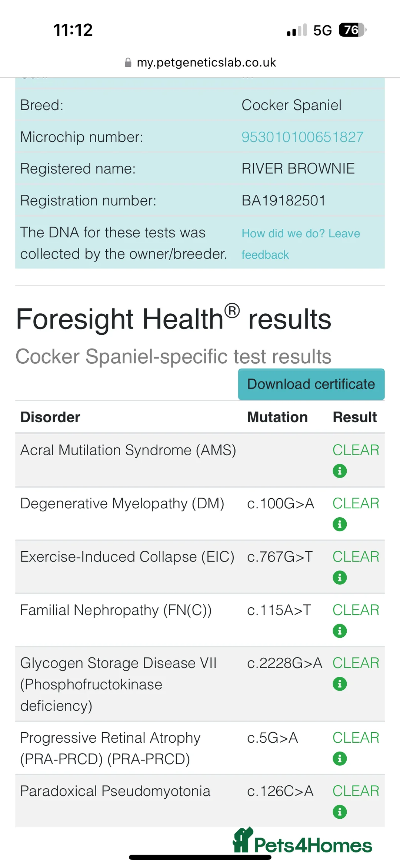
Task: Open the leave feedback link
Action: coord(300,244)
